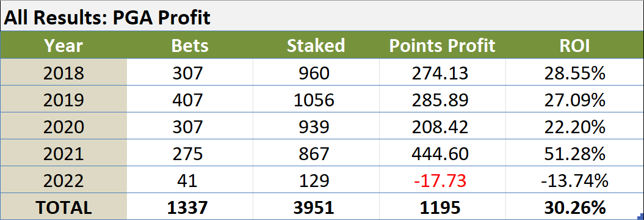Click the -13.74% ROI cell
This screenshot has width=644, height=220.
[574, 180]
